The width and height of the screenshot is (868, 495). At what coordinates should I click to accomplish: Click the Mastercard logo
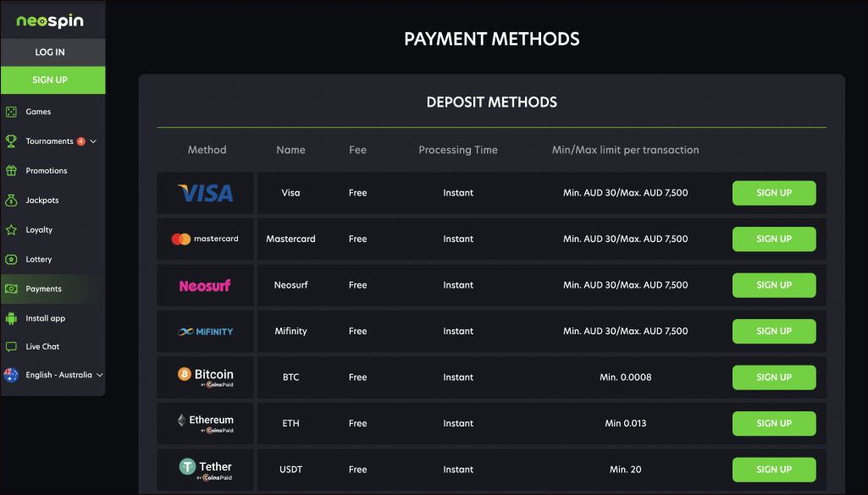[205, 239]
